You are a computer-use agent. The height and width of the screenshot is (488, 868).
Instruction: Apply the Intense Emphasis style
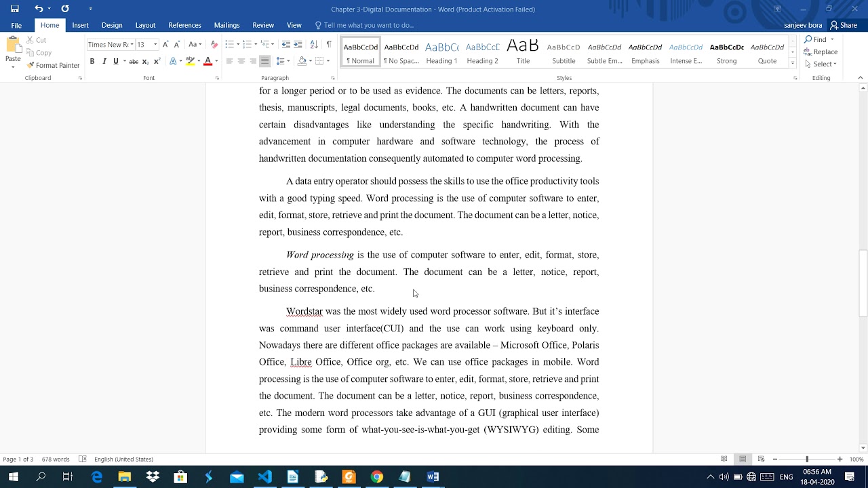(686, 52)
